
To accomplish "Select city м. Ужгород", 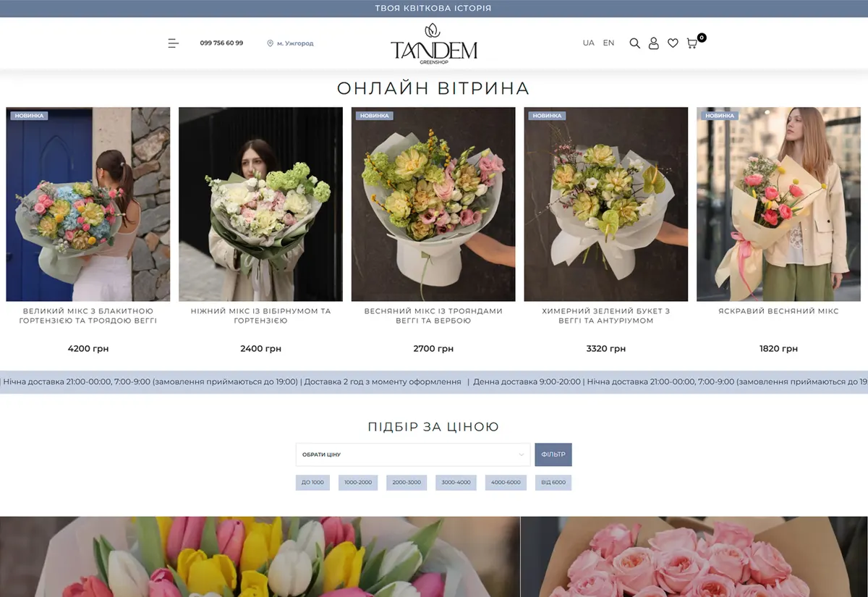I will (295, 43).
